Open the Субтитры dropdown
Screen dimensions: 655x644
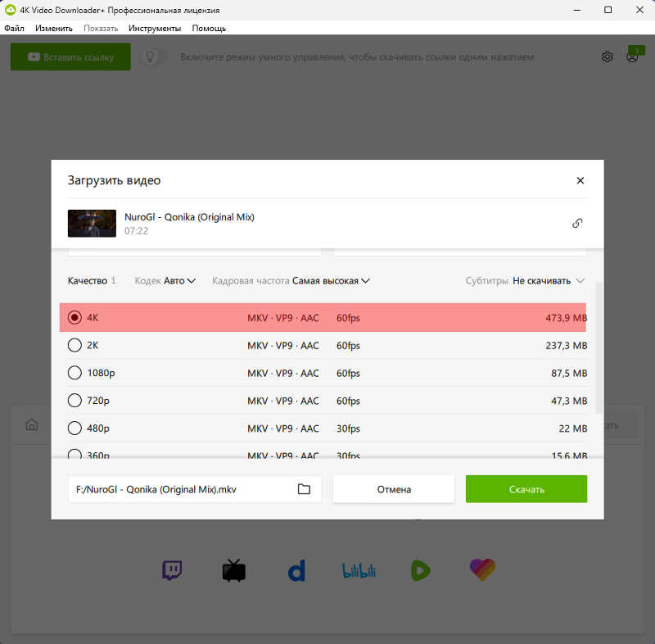(x=525, y=281)
